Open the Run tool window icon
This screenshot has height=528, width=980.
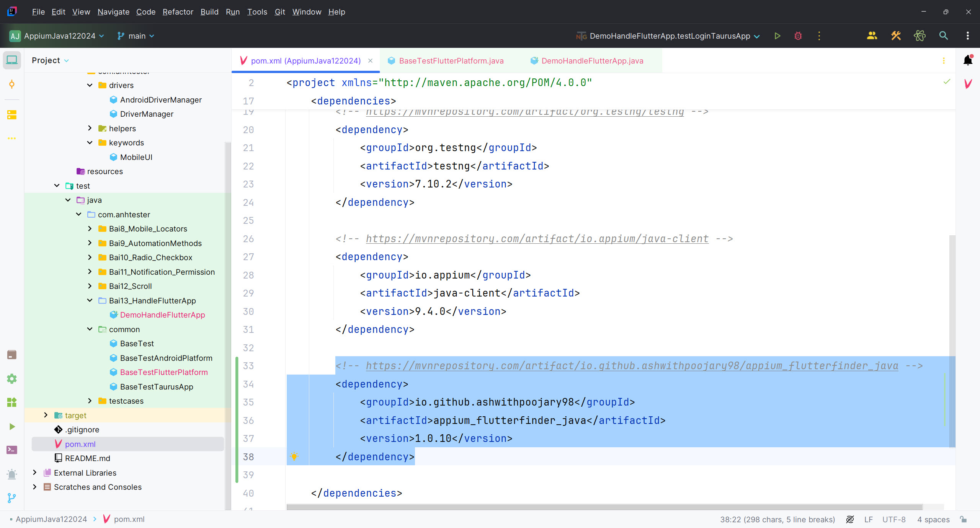(12, 427)
